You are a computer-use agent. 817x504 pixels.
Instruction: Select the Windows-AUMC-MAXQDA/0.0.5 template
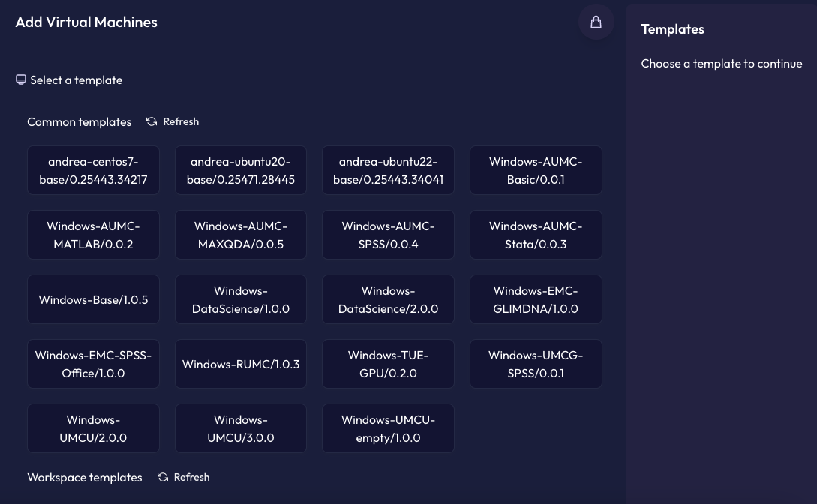pyautogui.click(x=241, y=235)
